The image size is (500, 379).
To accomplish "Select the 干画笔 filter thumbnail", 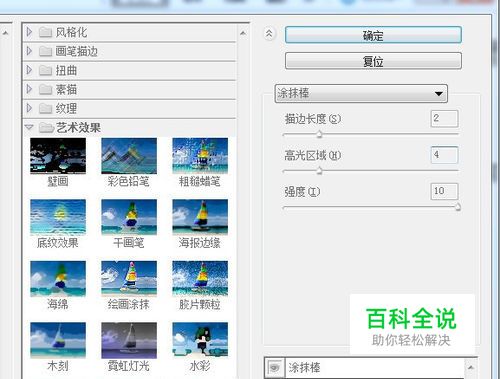I will [129, 217].
